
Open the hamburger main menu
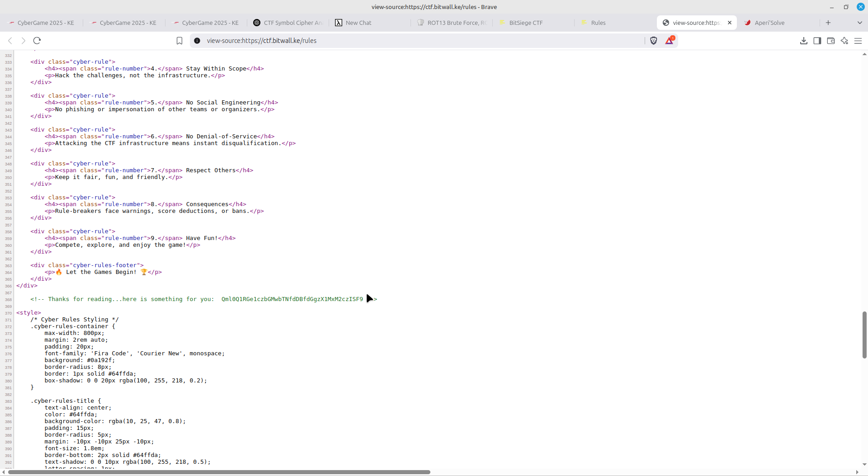[x=858, y=41]
